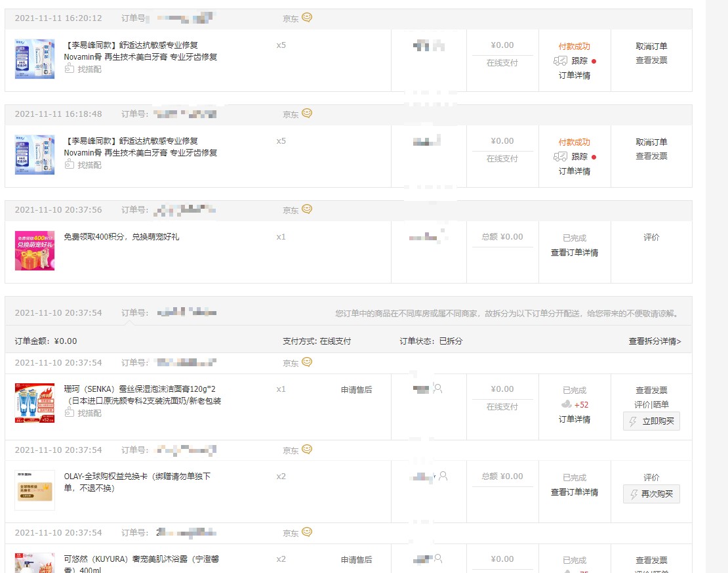Open JD chat icon for OLAY order header
The image size is (728, 573).
[x=307, y=450]
